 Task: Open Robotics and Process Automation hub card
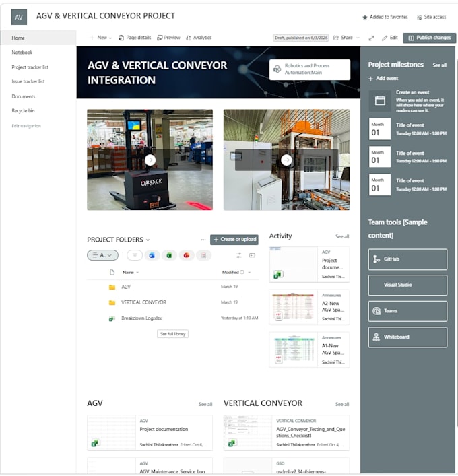(x=310, y=69)
